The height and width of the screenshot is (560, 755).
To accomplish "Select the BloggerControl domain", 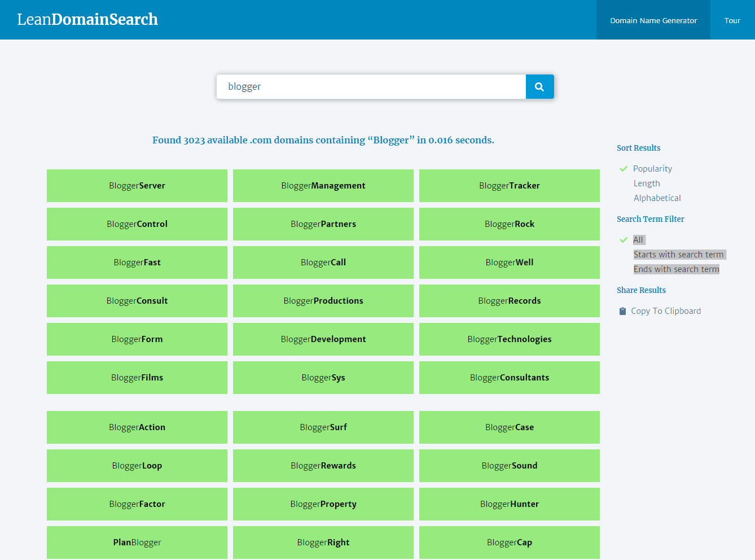I will click(x=137, y=224).
